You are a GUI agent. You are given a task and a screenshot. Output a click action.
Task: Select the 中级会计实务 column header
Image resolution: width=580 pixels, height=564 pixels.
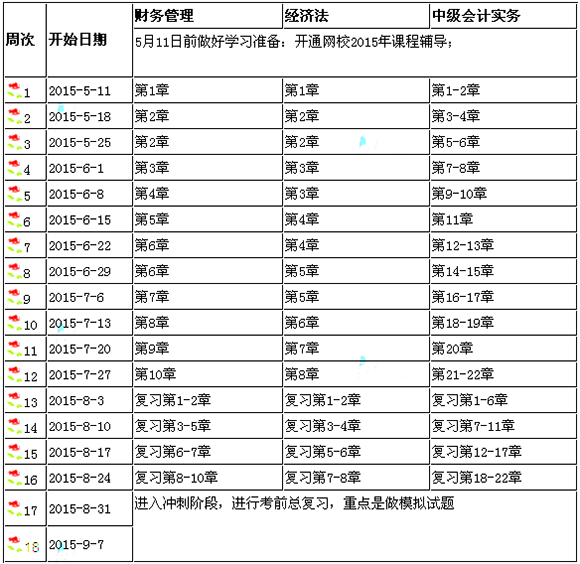[x=503, y=16]
